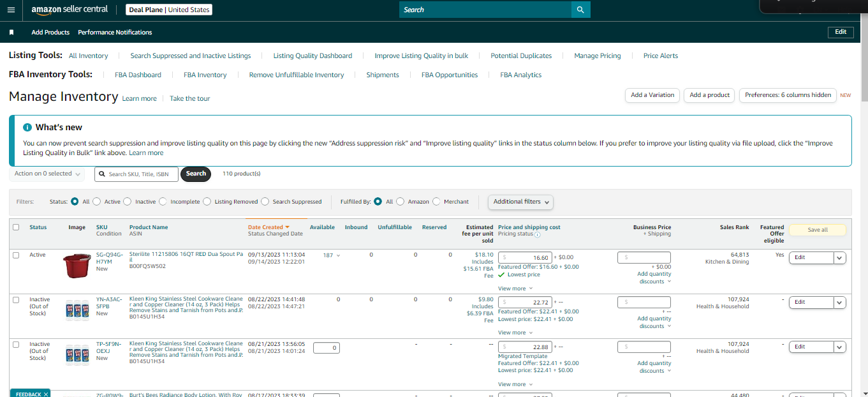Open Edit dropdown arrow for TP-5F9N row
This screenshot has height=397, width=868.
(840, 347)
